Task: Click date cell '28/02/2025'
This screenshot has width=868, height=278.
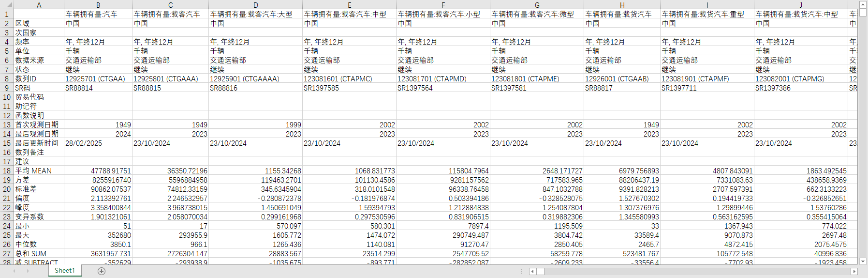Action: tap(98, 143)
